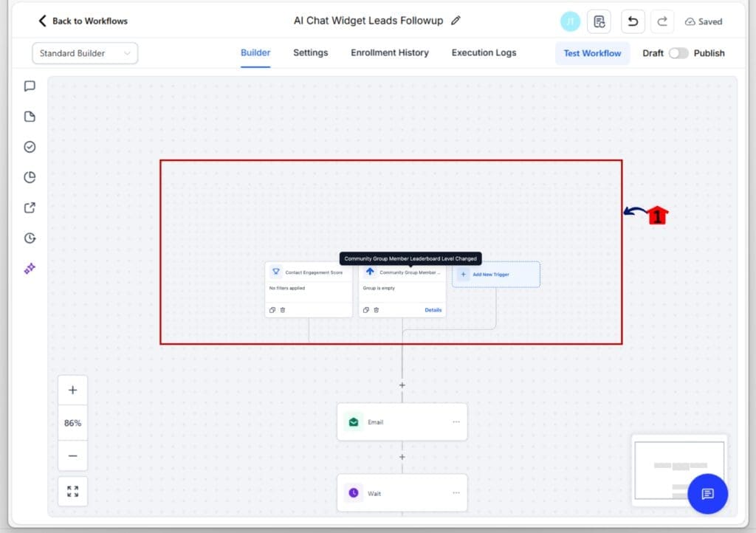This screenshot has width=756, height=533.
Task: Open the history clock icon in the sidebar
Action: pos(30,238)
